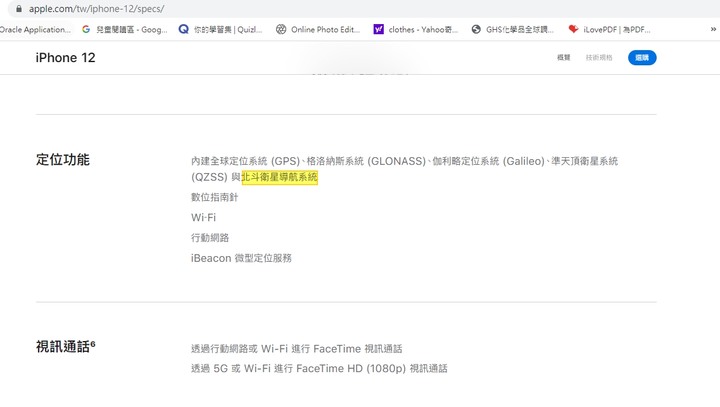Open the Online Photo Edit bookmark label
The width and height of the screenshot is (720, 407).
point(325,30)
